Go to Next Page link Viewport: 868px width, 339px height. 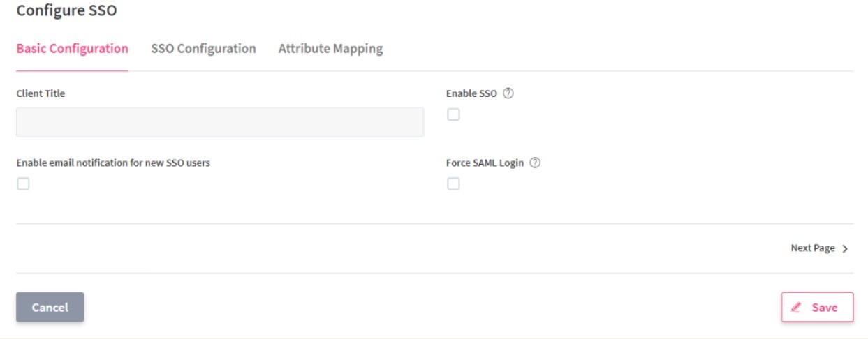click(x=813, y=248)
